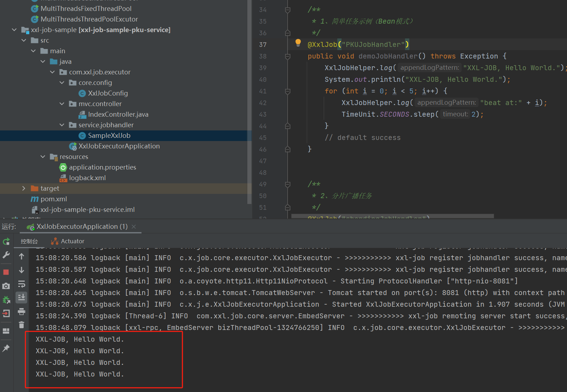Click the restore layout icon in the run toolbar
The height and width of the screenshot is (392, 567).
click(x=6, y=331)
